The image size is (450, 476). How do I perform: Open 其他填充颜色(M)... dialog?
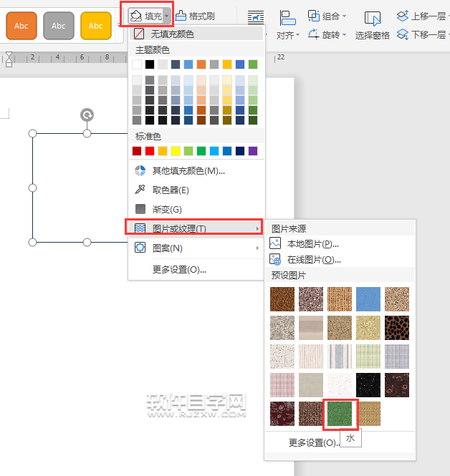click(x=196, y=171)
